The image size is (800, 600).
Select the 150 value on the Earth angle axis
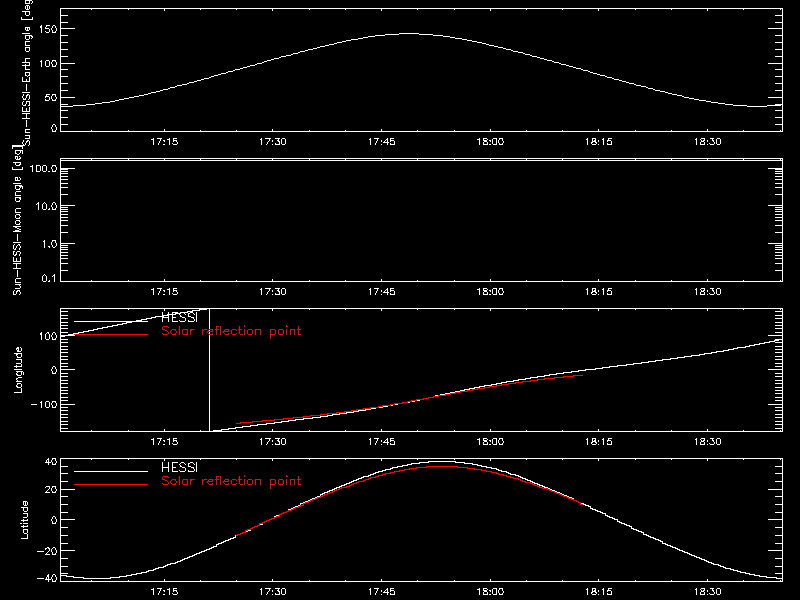tap(48, 29)
